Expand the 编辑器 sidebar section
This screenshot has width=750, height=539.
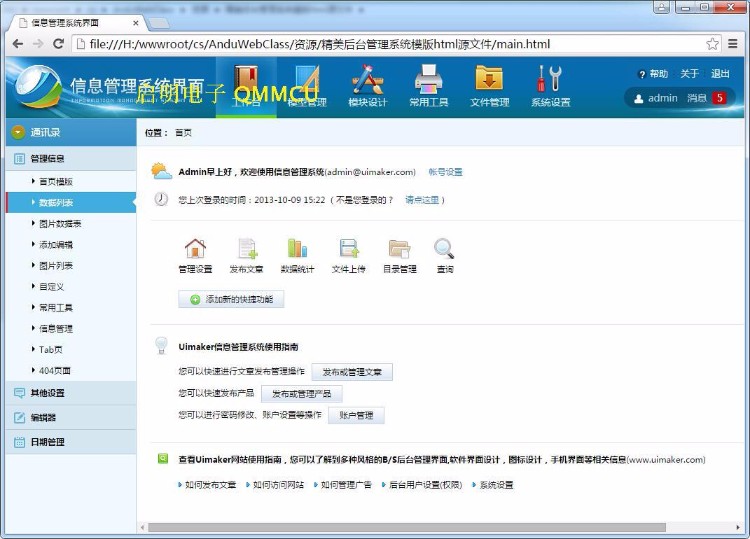click(x=71, y=418)
